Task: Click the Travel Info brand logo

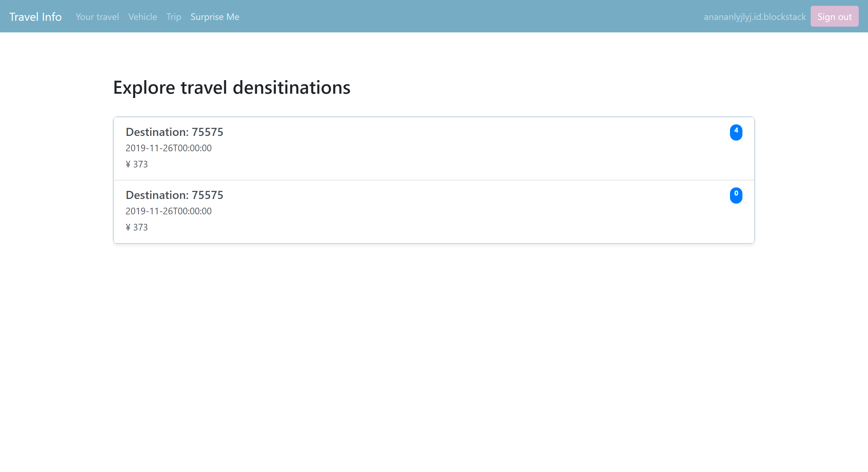Action: tap(35, 16)
